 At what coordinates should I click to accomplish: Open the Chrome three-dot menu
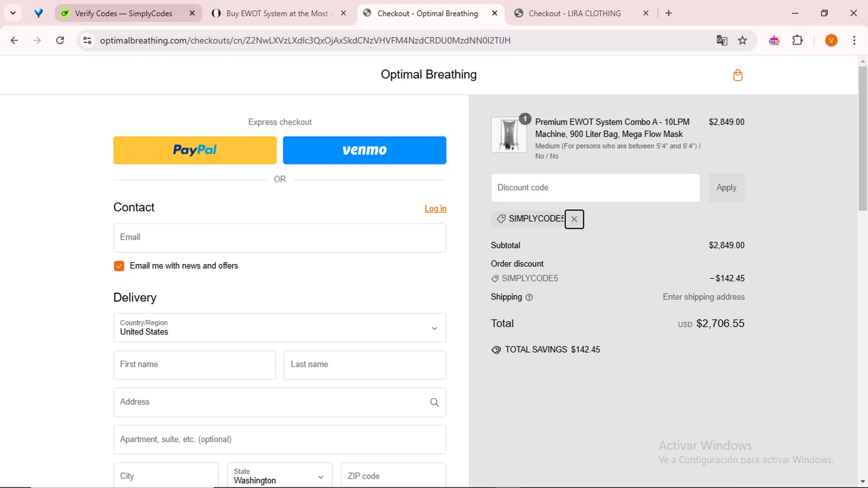(854, 41)
